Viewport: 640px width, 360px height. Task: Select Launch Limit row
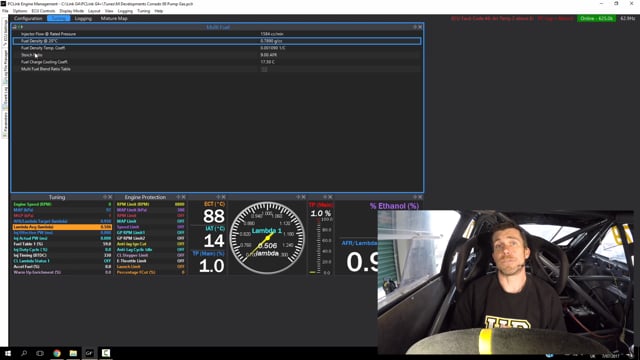(x=151, y=267)
